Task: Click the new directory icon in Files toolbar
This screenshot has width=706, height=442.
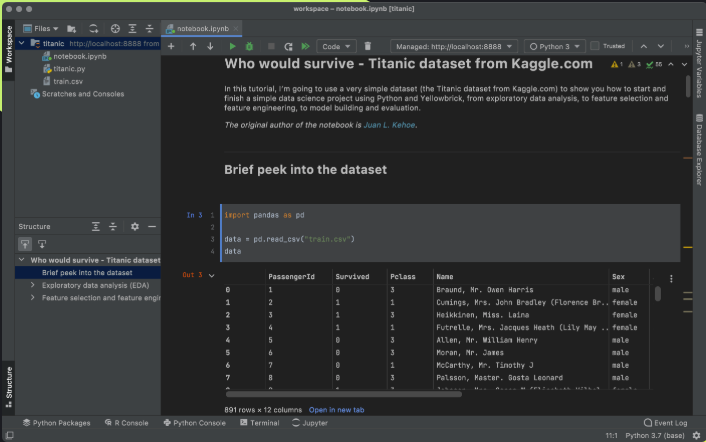Action: pos(72,29)
